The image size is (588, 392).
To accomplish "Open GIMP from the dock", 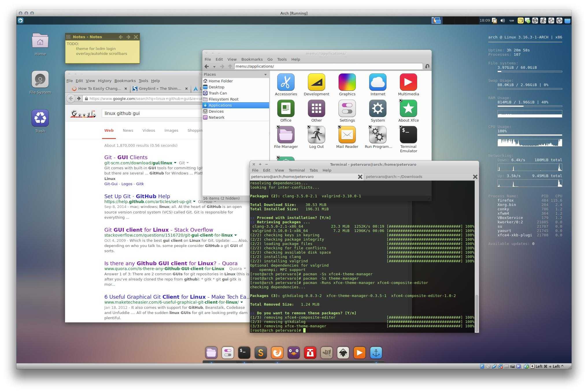I will pos(327,353).
